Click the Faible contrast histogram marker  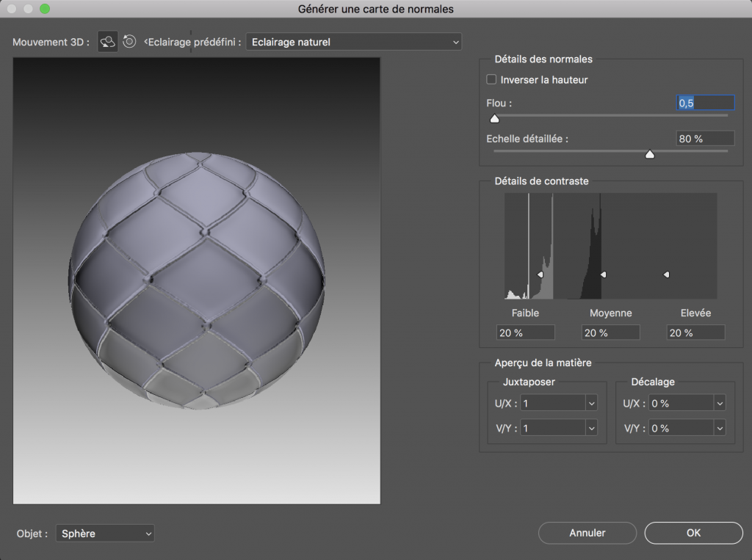[540, 274]
